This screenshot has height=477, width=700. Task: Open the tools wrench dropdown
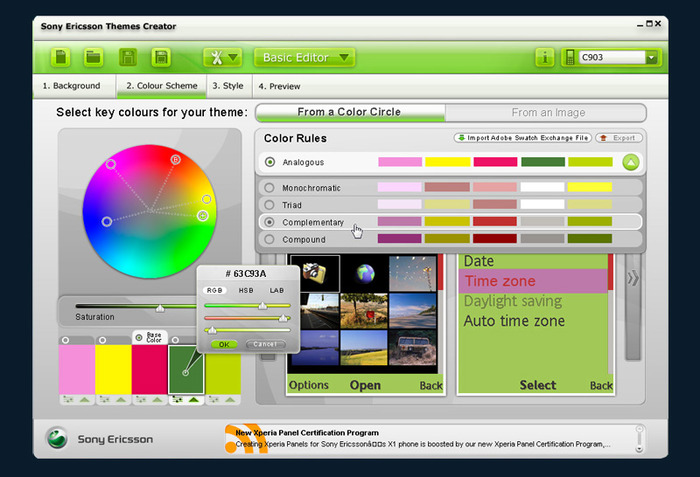223,58
